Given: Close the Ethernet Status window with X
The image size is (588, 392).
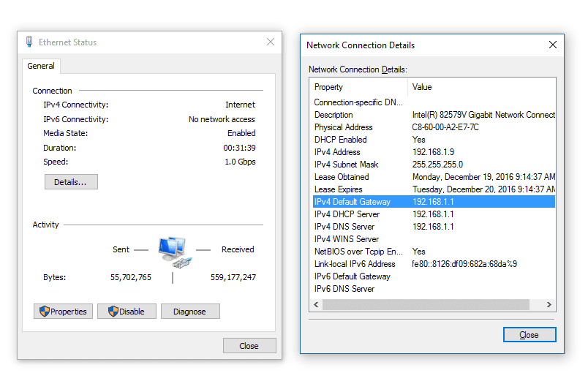Looking at the screenshot, I should [271, 42].
